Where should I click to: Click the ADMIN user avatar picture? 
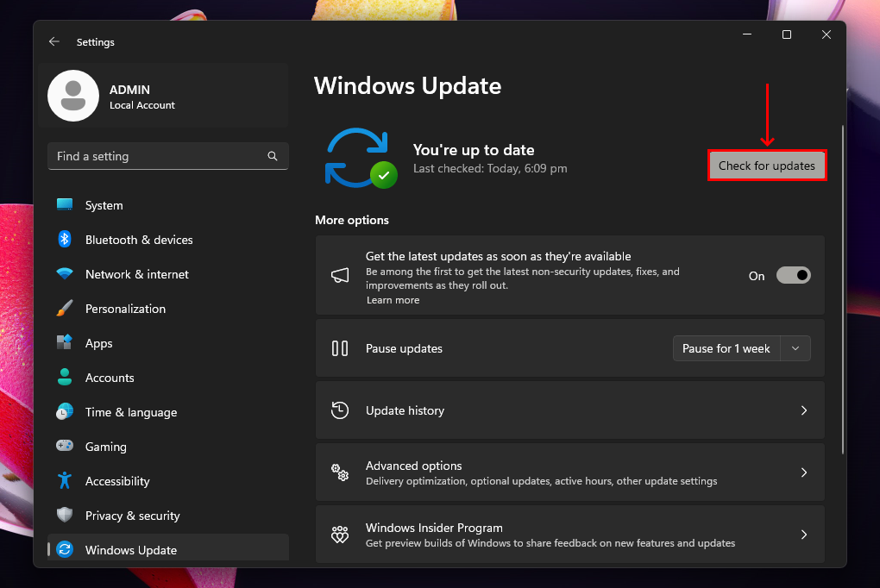73,96
